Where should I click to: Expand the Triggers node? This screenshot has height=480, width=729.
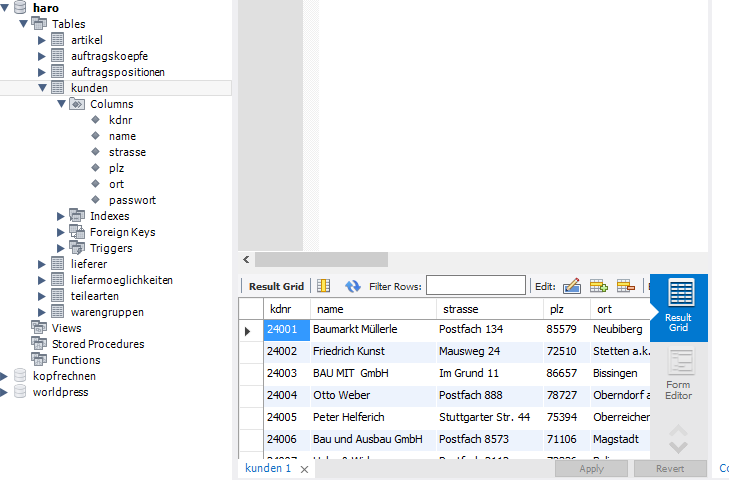(60, 248)
